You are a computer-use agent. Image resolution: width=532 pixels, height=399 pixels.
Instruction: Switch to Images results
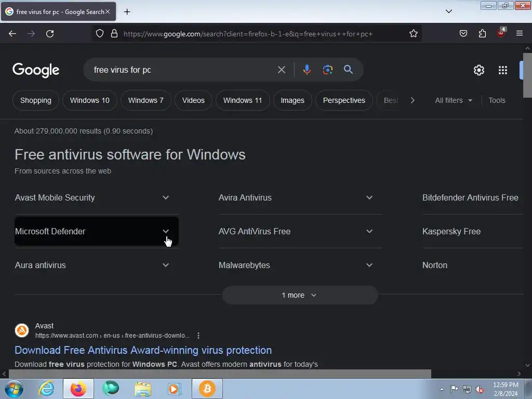(x=292, y=100)
